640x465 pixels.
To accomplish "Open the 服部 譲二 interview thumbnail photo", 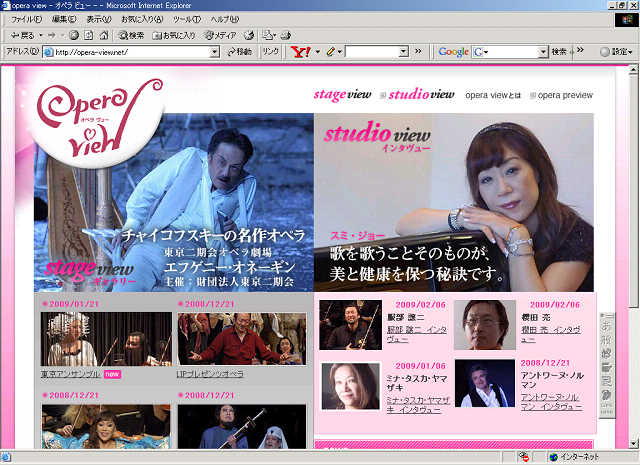I will [x=351, y=325].
